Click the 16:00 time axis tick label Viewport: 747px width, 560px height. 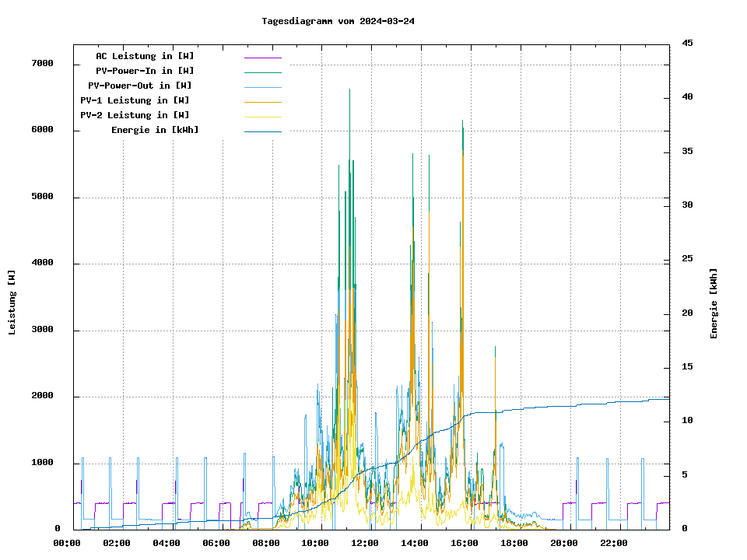(x=465, y=543)
